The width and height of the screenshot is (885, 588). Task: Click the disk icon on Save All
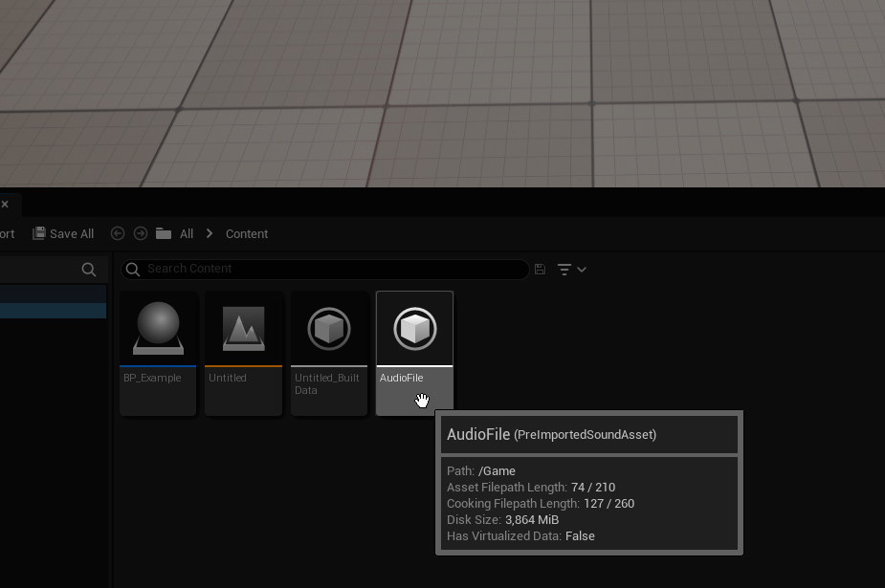38,233
